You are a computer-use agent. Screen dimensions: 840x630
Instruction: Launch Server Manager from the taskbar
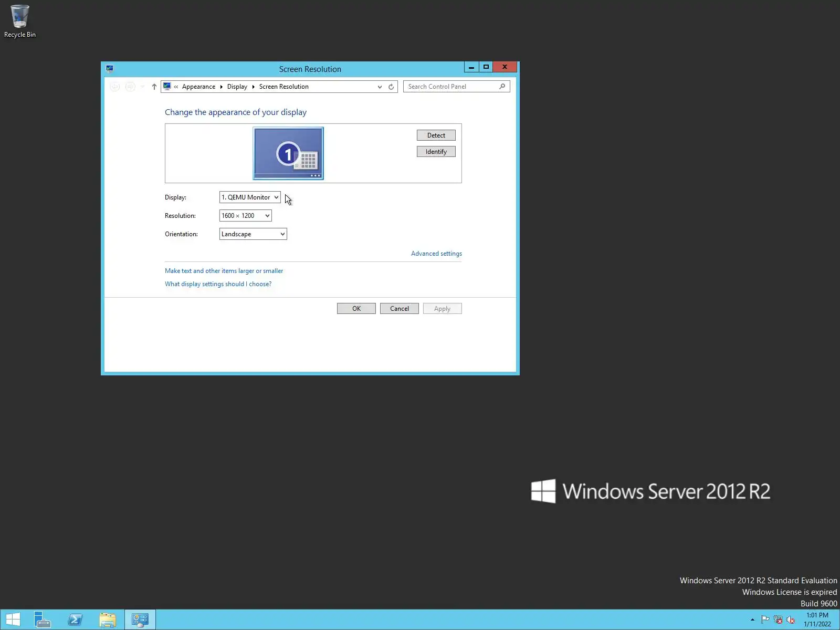pyautogui.click(x=42, y=619)
